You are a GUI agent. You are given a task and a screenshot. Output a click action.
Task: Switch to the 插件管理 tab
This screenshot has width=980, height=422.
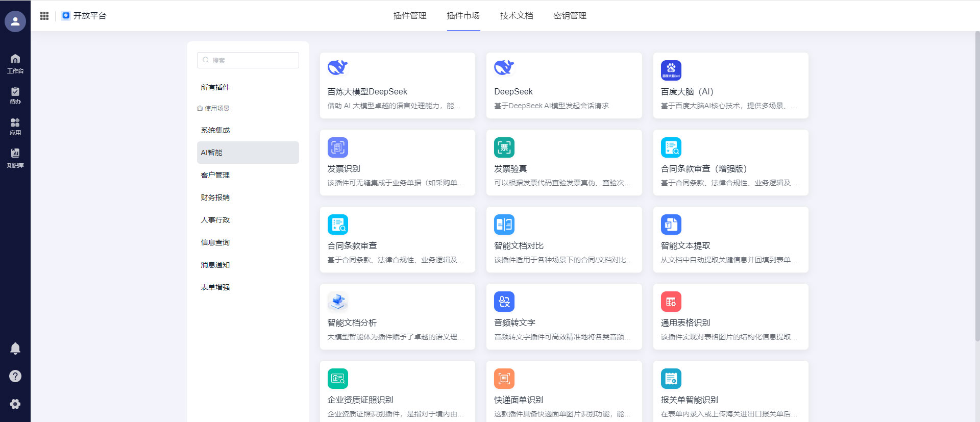point(409,16)
